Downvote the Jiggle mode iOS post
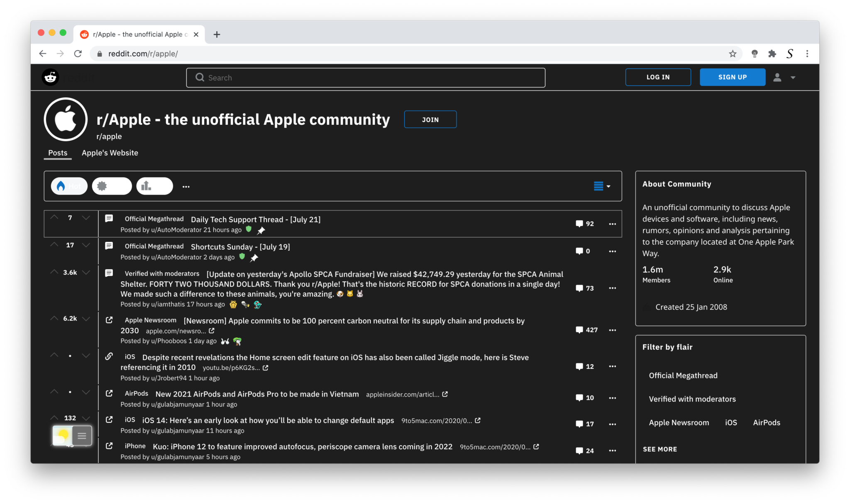The image size is (850, 504). (x=86, y=355)
